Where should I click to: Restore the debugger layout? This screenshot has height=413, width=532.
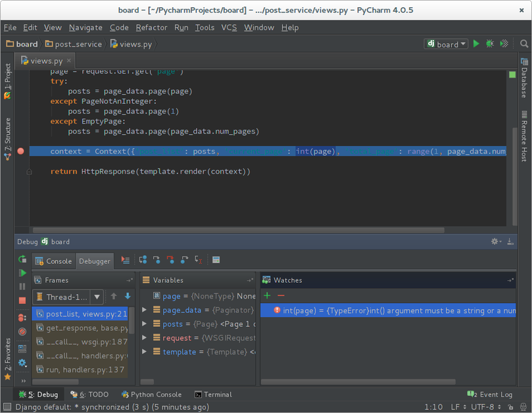(x=22, y=349)
